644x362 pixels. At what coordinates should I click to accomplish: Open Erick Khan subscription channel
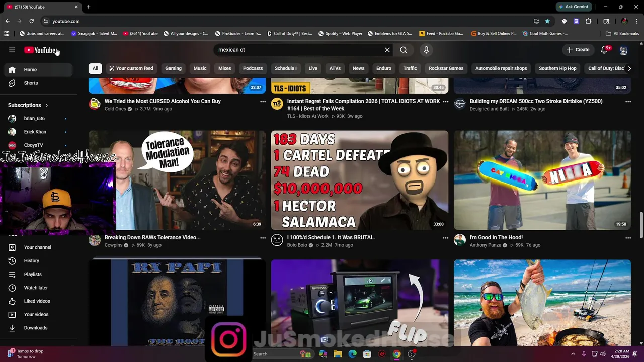tap(39, 132)
